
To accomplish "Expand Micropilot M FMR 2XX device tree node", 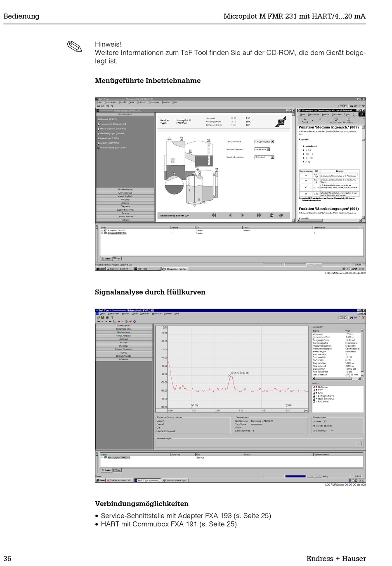I will [102, 233].
